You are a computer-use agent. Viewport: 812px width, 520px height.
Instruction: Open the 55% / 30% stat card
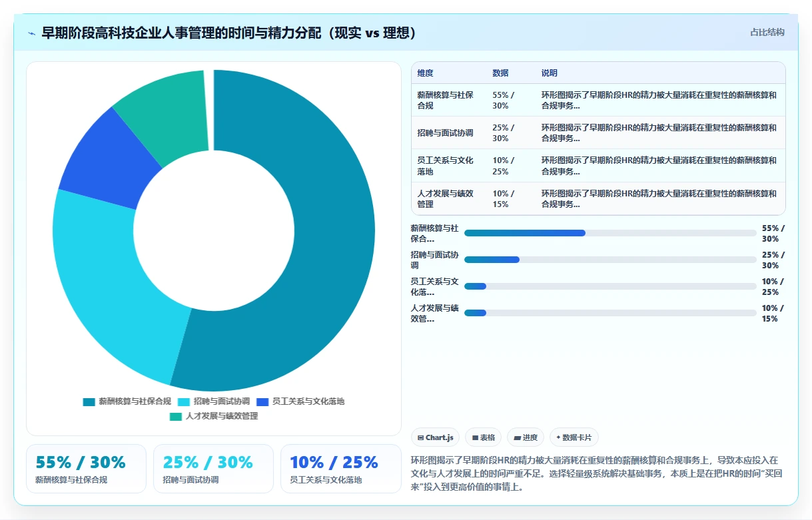86,469
